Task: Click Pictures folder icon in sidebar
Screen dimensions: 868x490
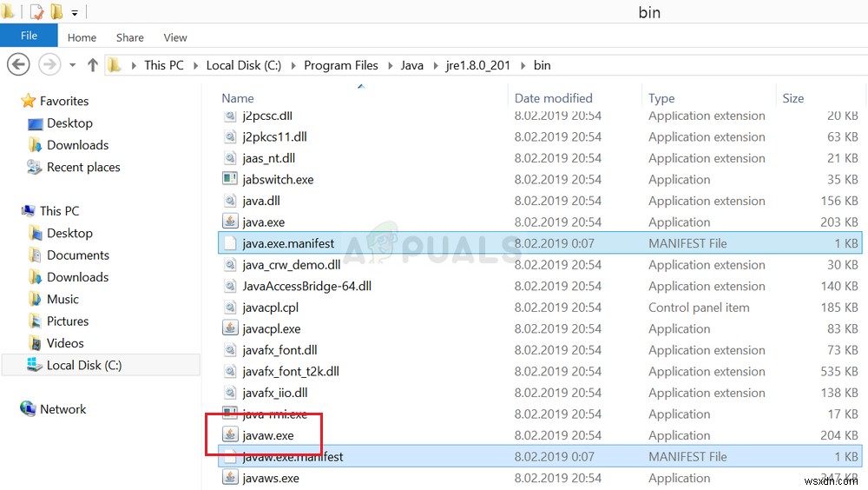Action: click(36, 321)
